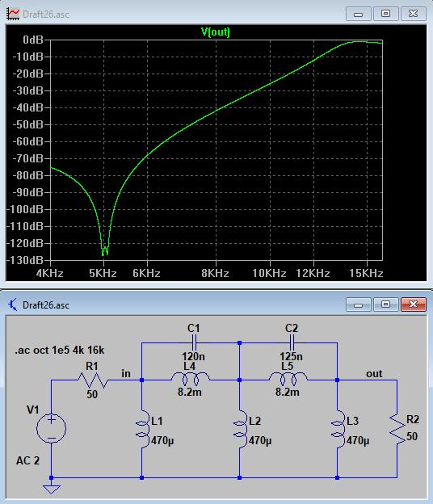Select the L3 shunt inductor

(338, 429)
